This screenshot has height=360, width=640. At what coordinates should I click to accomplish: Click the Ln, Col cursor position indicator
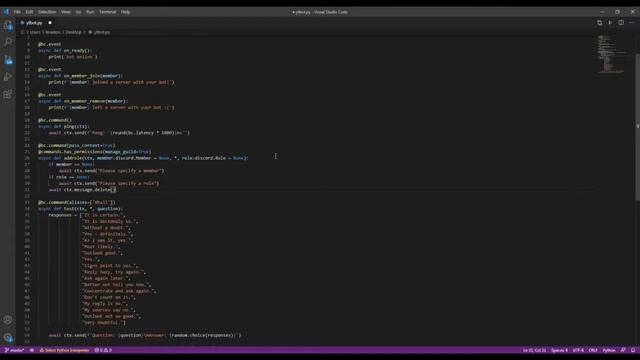click(x=534, y=350)
